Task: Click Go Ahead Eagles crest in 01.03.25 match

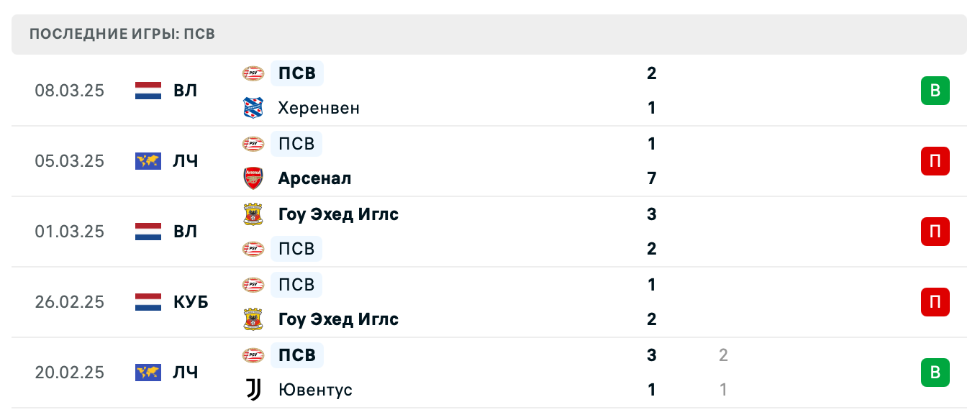Action: pos(253,214)
